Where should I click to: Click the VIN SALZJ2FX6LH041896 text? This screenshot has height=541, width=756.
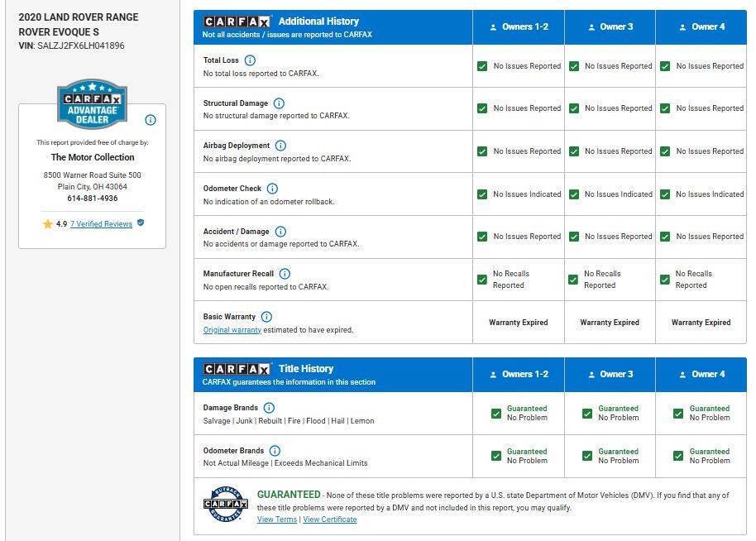click(71, 45)
